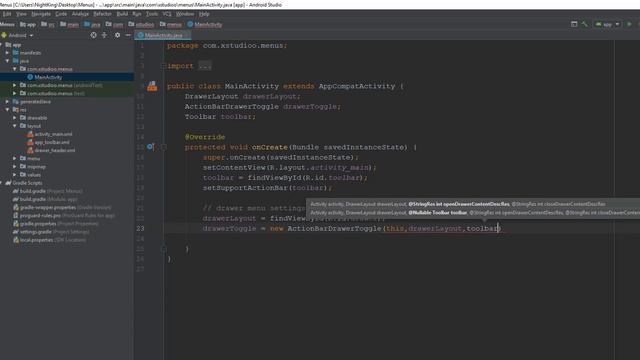Hide the Project panel with the minus icon
Viewport: 640px width, 360px height.
128,35
